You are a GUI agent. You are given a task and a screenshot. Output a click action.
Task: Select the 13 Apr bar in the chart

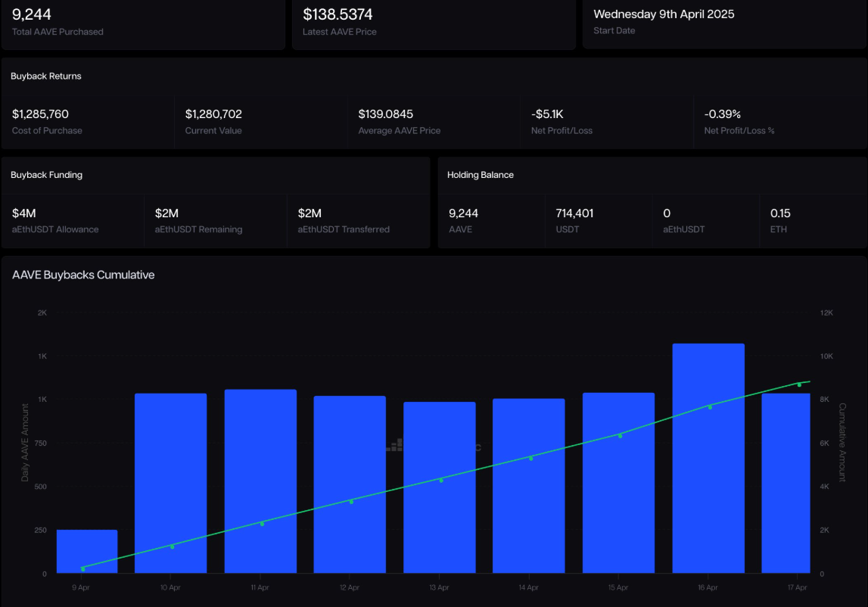[x=439, y=487]
